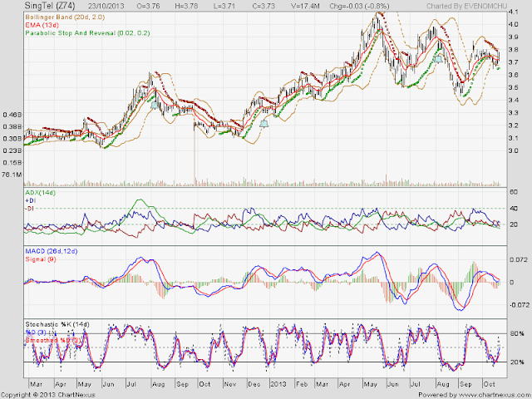Click the Copyright © 2013 ChartNexus text
The width and height of the screenshot is (532, 399).
(48, 395)
